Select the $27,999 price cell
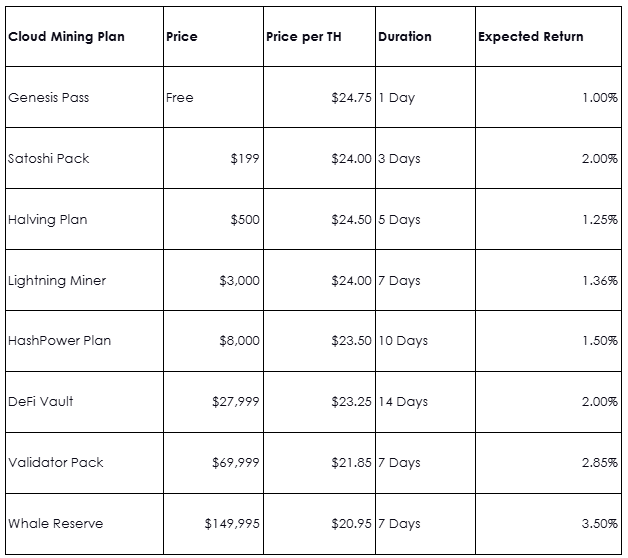The height and width of the screenshot is (558, 628). (236, 402)
